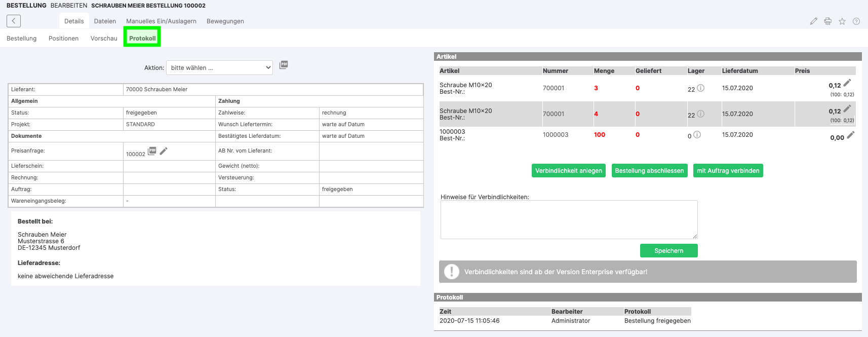The image size is (868, 337).
Task: Mark order as favorite with star icon
Action: click(842, 21)
